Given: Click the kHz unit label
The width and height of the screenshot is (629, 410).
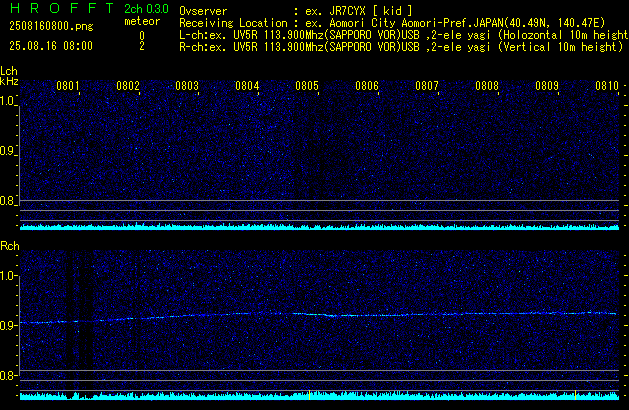Looking at the screenshot, I should tap(9, 81).
